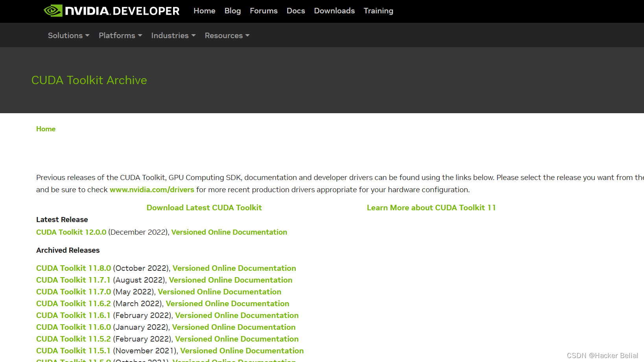Screen dimensions: 644x362
Task: Open the Resources dropdown
Action: (x=227, y=35)
